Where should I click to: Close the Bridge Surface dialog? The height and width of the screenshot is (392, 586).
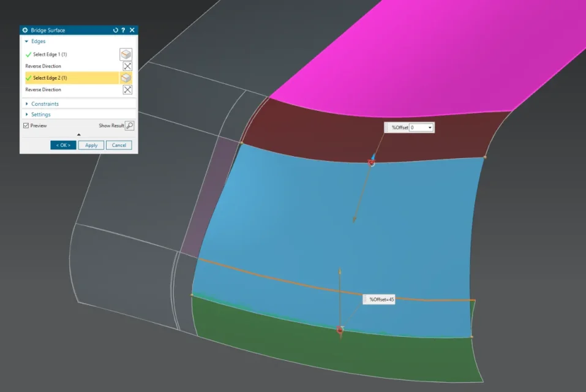click(132, 30)
